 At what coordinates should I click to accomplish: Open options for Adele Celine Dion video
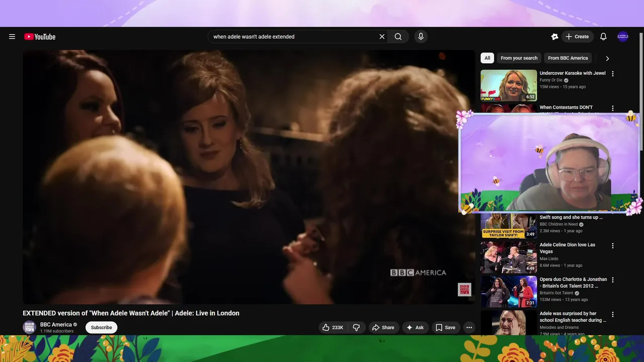point(613,246)
